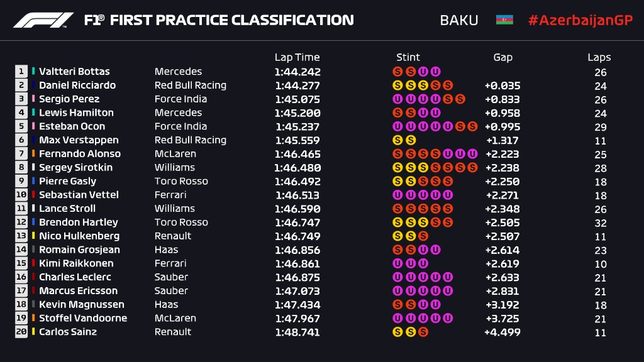This screenshot has height=362, width=644.
Task: Select Daniel Ricciardo's first yellow soft tyre icon
Action: [397, 85]
